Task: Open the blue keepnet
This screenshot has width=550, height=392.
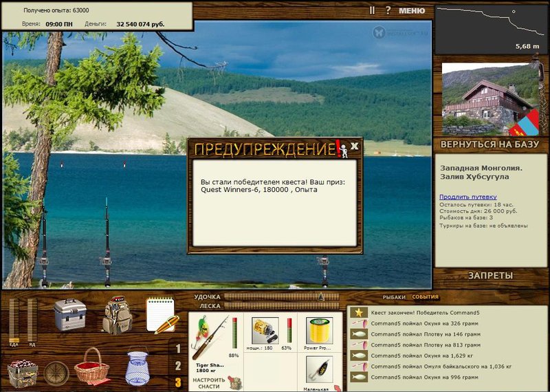Action: (x=137, y=367)
